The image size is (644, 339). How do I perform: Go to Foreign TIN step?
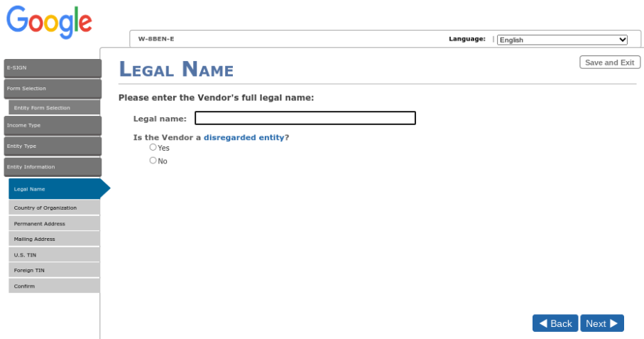click(54, 270)
